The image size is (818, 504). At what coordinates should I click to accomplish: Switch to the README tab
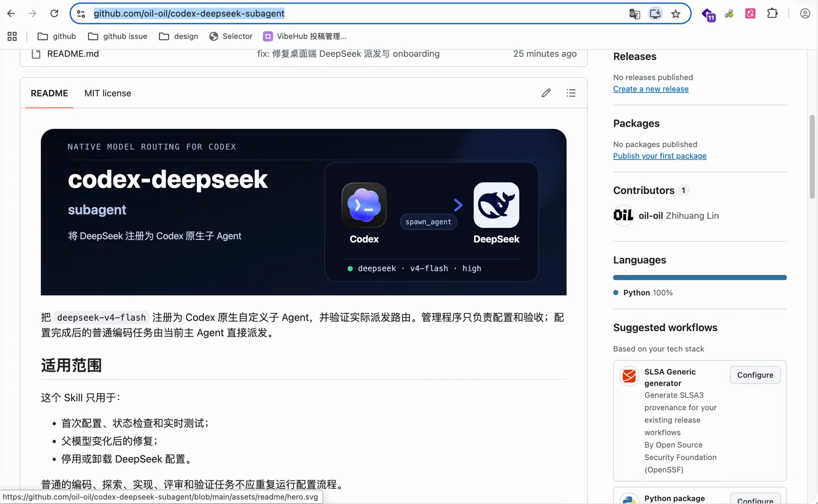tap(49, 93)
